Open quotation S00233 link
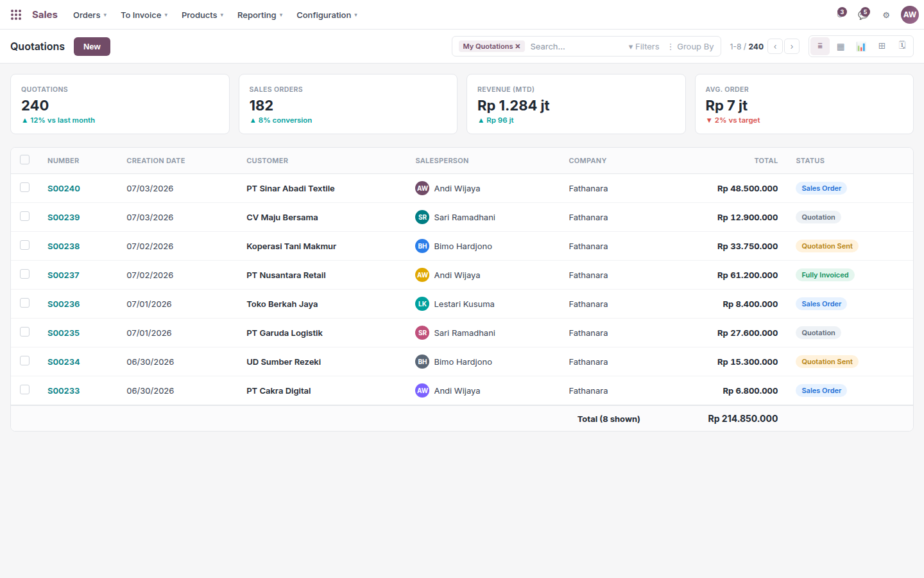Image resolution: width=924 pixels, height=578 pixels. click(x=64, y=390)
